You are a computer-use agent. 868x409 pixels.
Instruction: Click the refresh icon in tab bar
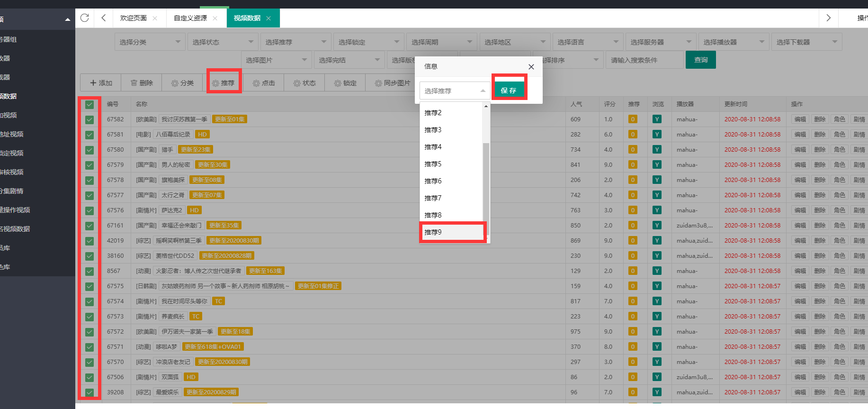tap(85, 18)
